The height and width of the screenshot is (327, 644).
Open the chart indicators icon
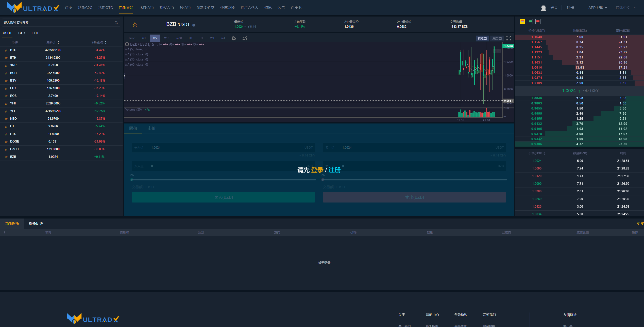tap(245, 38)
